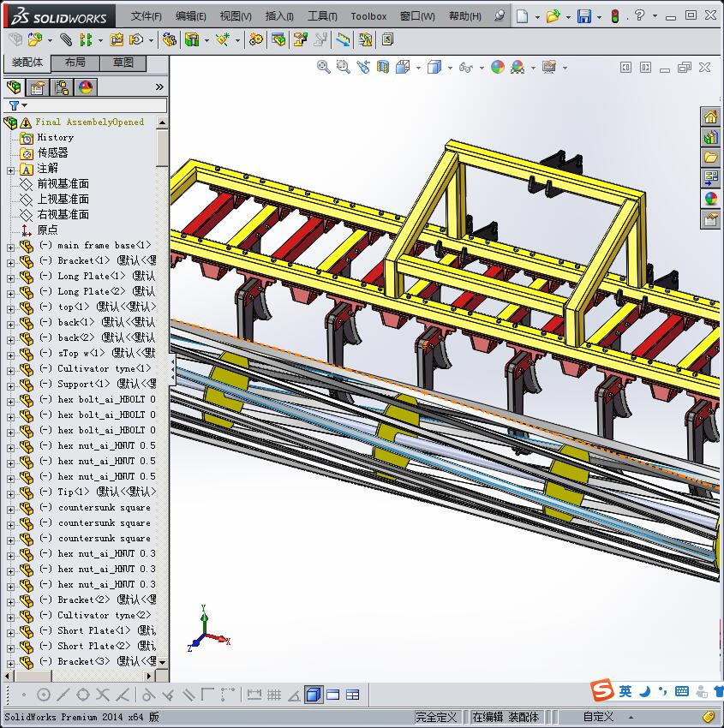Toggle the shaded 3D view sketch button
The height and width of the screenshot is (728, 724).
[x=314, y=695]
